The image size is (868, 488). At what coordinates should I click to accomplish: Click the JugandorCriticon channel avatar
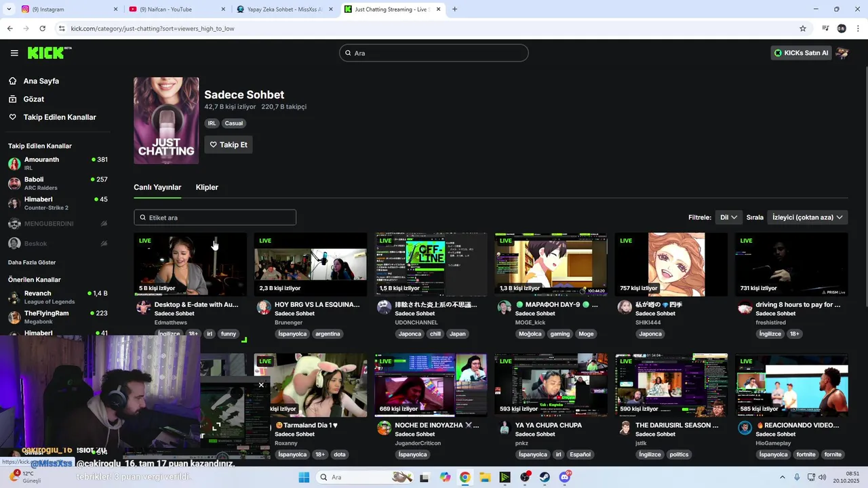[x=384, y=428]
